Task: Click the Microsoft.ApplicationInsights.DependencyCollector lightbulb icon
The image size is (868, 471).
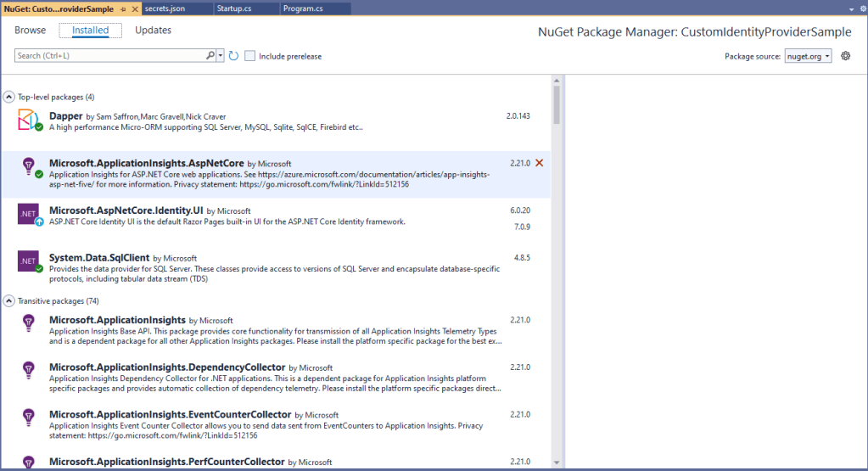Action: (29, 370)
